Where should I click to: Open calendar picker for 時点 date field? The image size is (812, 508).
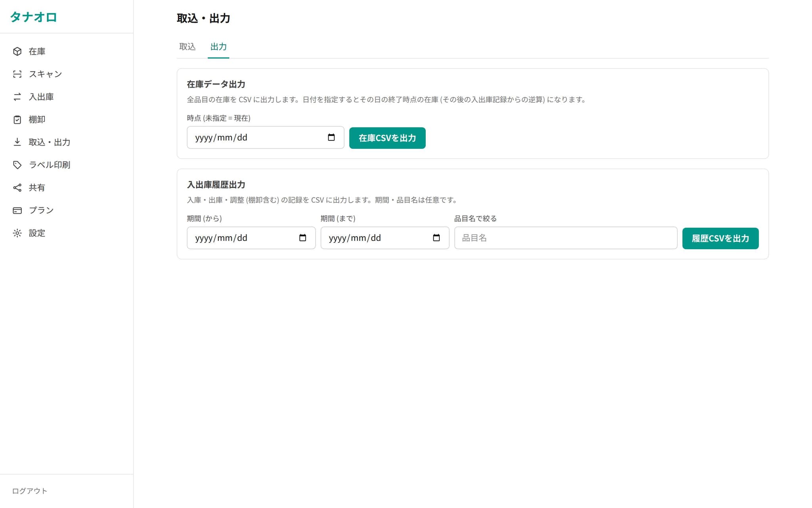(331, 137)
